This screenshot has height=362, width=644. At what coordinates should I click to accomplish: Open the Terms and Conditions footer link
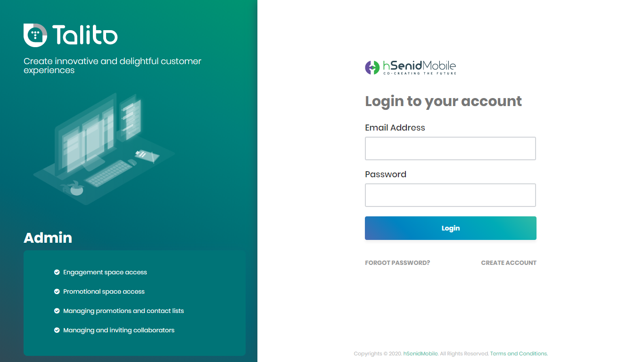[519, 354]
